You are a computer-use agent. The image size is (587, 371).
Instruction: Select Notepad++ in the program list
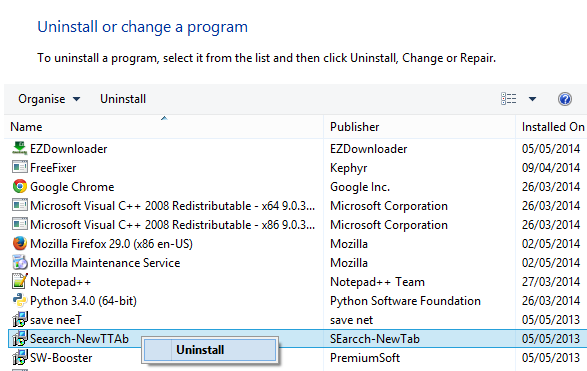click(60, 282)
